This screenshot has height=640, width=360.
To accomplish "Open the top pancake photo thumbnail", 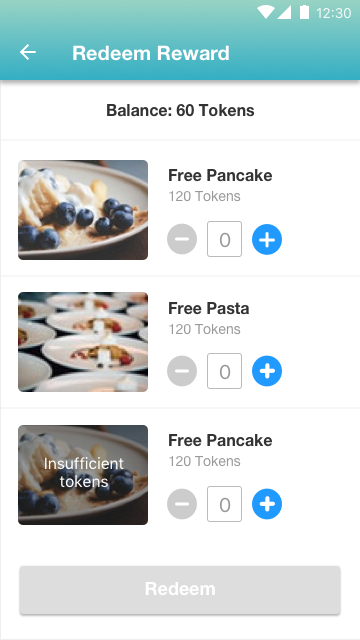I will (x=83, y=210).
